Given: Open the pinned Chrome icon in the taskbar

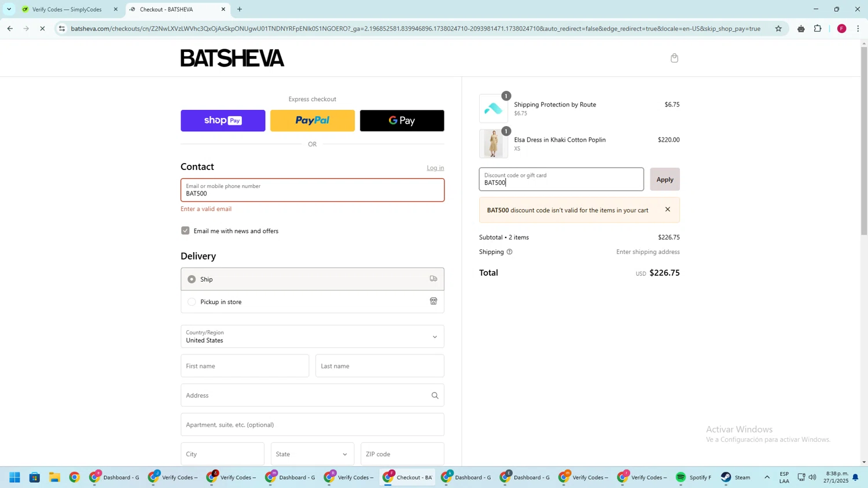Looking at the screenshot, I should (74, 477).
